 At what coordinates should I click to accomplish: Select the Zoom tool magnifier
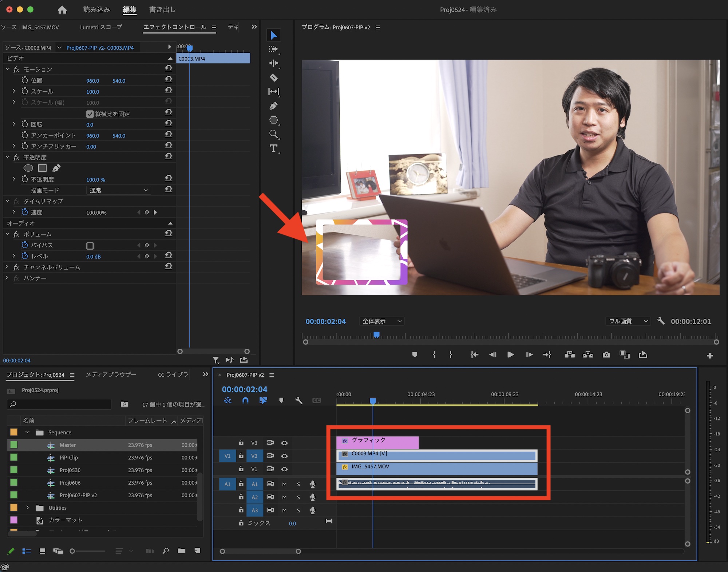(x=273, y=134)
